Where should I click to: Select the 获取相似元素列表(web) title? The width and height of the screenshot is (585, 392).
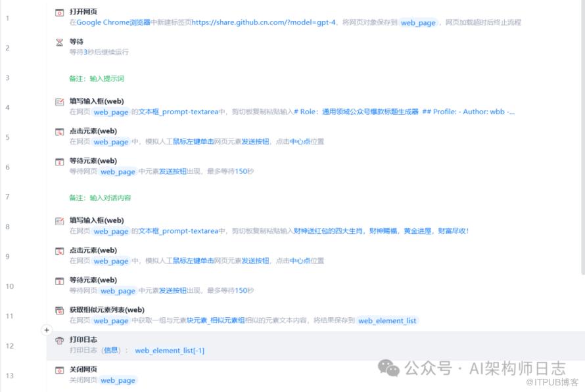107,310
